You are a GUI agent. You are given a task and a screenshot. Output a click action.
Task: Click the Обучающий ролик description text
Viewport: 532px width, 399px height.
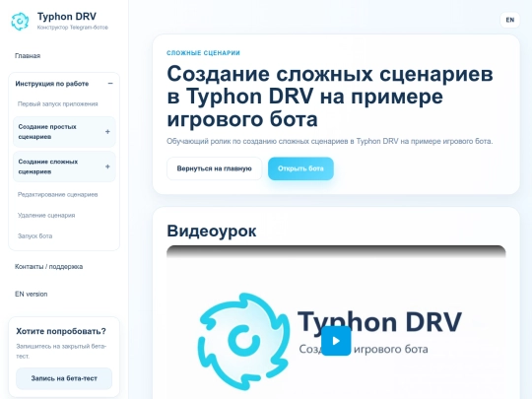click(x=329, y=141)
